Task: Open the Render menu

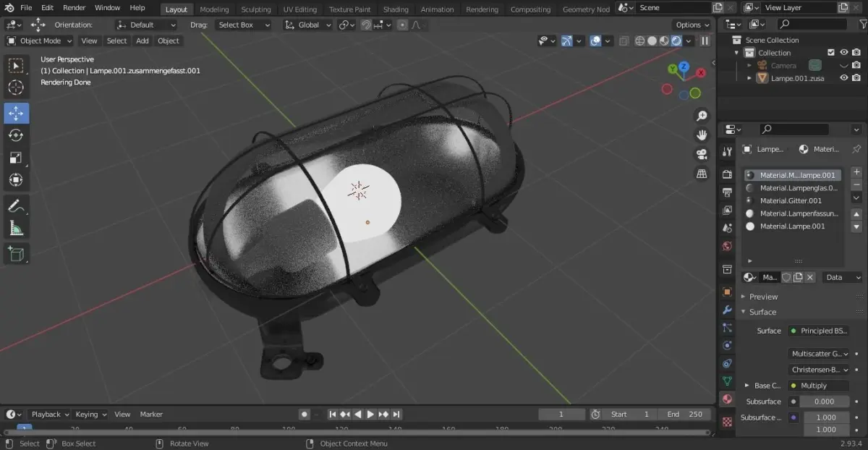Action: coord(74,8)
